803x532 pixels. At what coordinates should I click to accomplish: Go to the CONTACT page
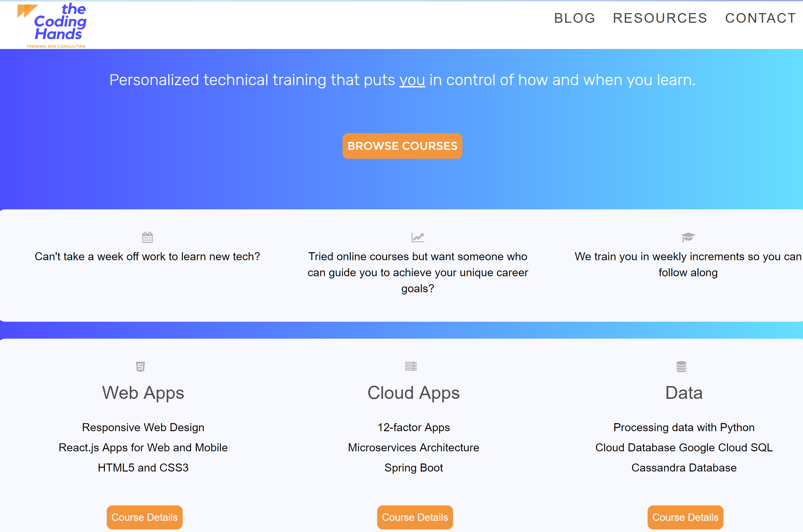tap(761, 18)
